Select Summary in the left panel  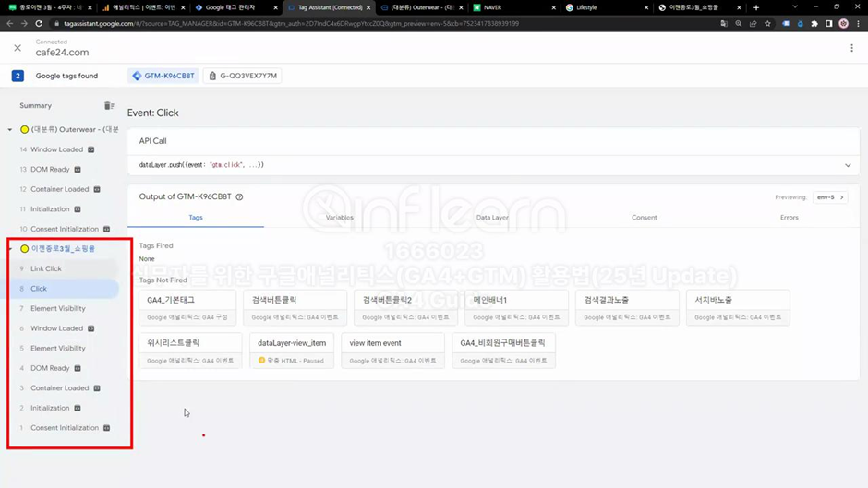(x=35, y=106)
